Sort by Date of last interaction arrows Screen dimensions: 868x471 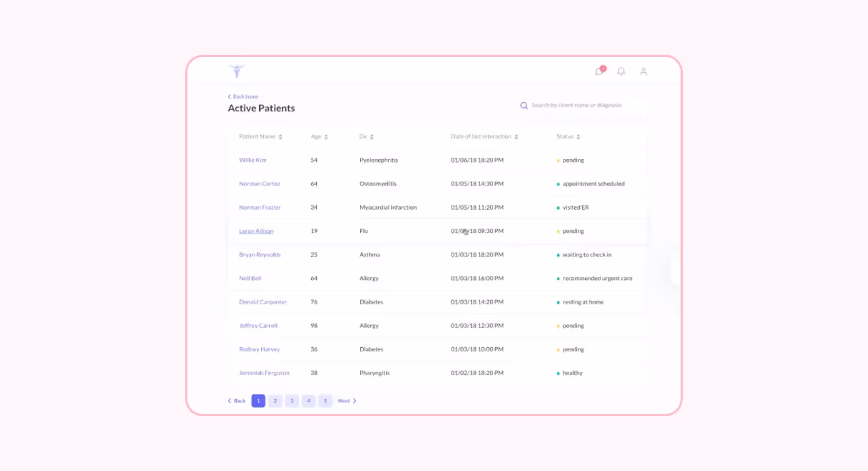pos(516,136)
